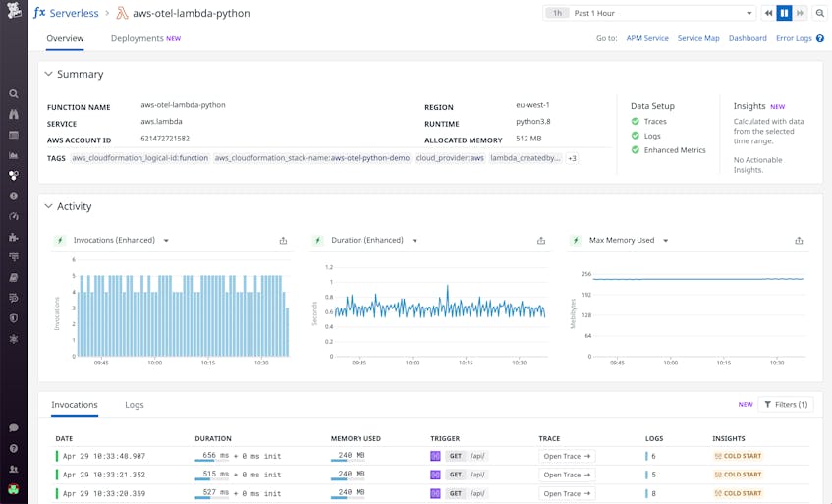Go to Dashboard link
This screenshot has height=504, width=832.
pos(748,38)
